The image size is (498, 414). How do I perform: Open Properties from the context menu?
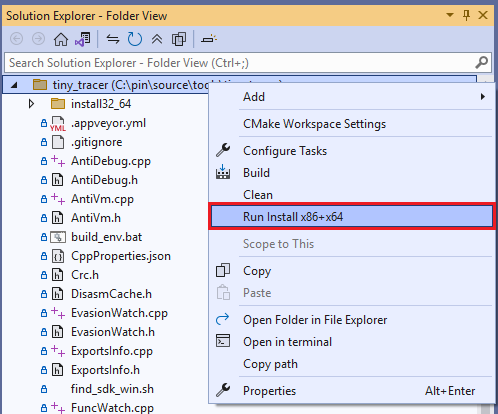tap(352, 391)
